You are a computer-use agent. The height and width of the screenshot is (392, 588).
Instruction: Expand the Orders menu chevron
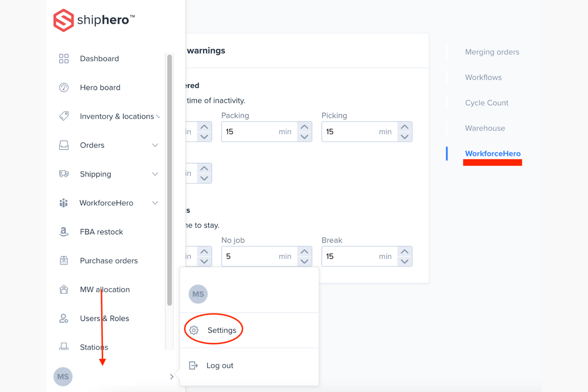pos(155,145)
